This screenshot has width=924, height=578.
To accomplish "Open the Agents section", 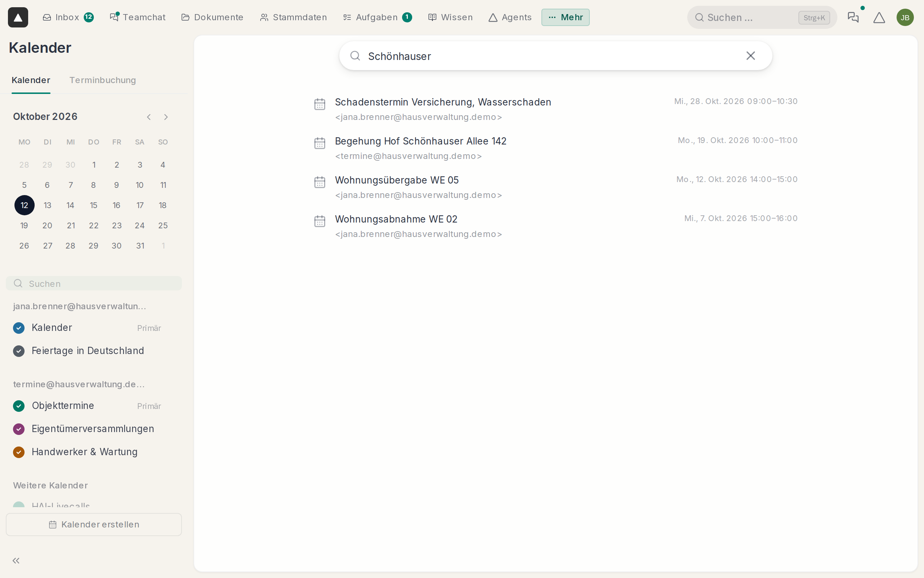I will pyautogui.click(x=510, y=17).
